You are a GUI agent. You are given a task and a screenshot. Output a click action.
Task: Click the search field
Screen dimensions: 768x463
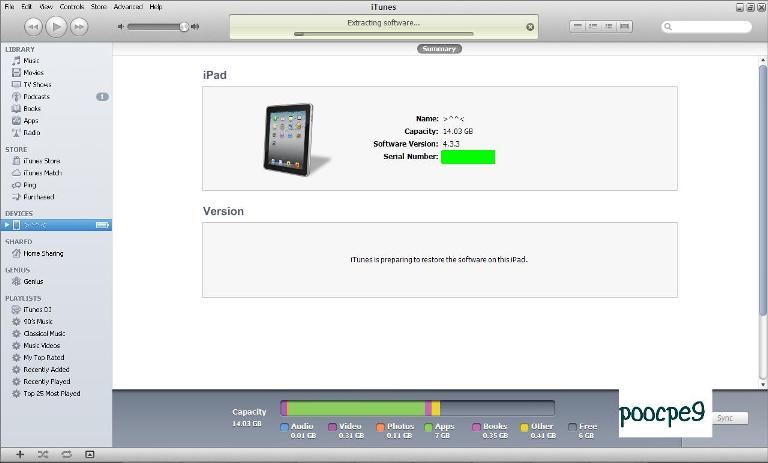(x=706, y=27)
